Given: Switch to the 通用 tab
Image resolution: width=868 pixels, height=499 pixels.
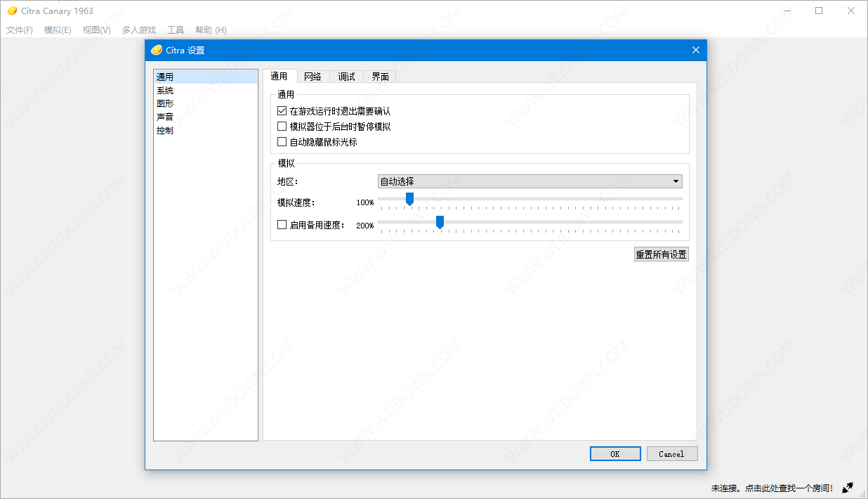Looking at the screenshot, I should point(280,77).
